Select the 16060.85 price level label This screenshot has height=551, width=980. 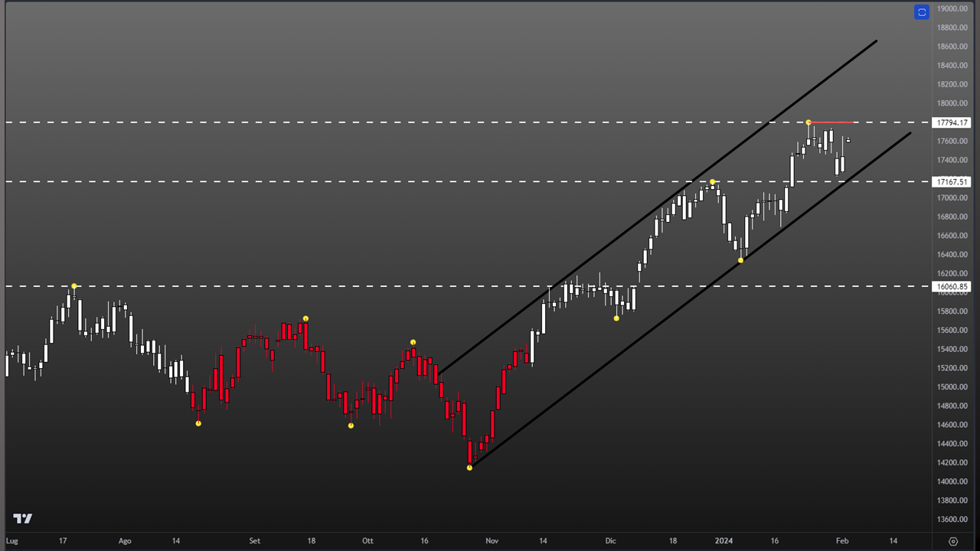point(952,287)
